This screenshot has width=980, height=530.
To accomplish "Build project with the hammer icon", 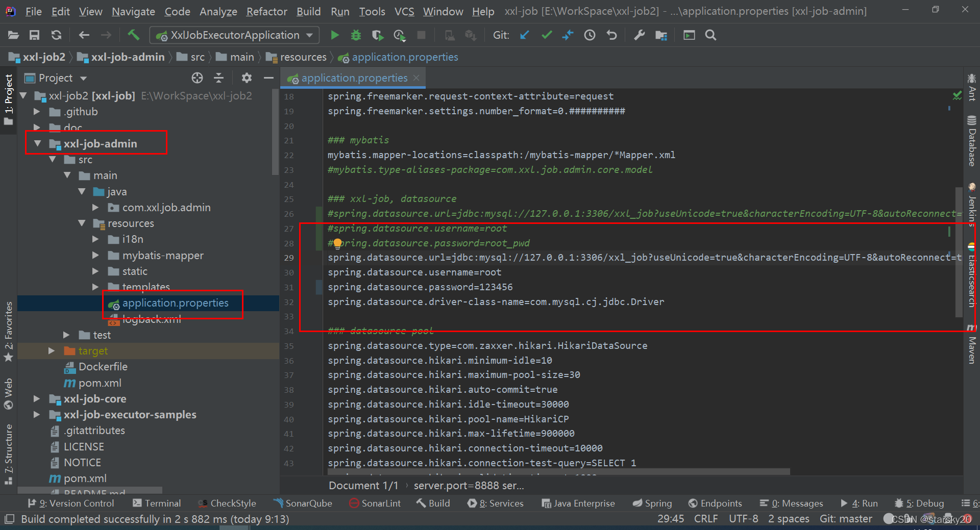I will [134, 35].
